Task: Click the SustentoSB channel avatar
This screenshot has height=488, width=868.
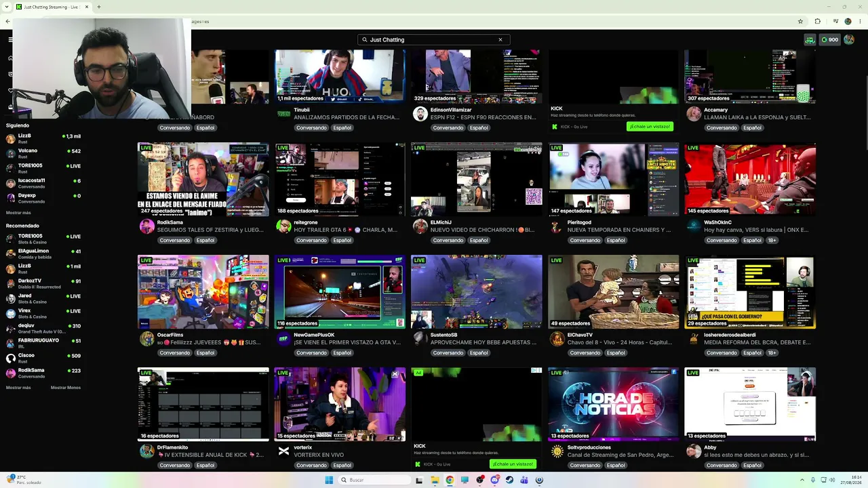Action: coord(420,339)
